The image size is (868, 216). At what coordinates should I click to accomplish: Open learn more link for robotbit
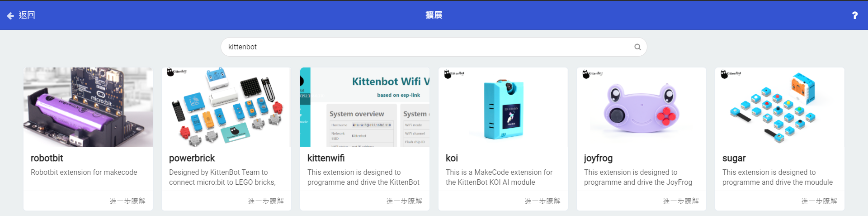coord(127,201)
